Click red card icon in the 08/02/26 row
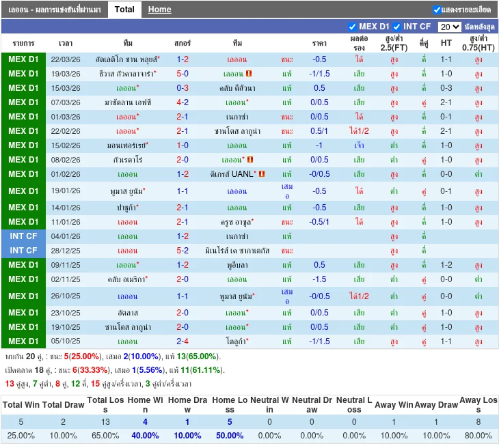 pos(249,160)
